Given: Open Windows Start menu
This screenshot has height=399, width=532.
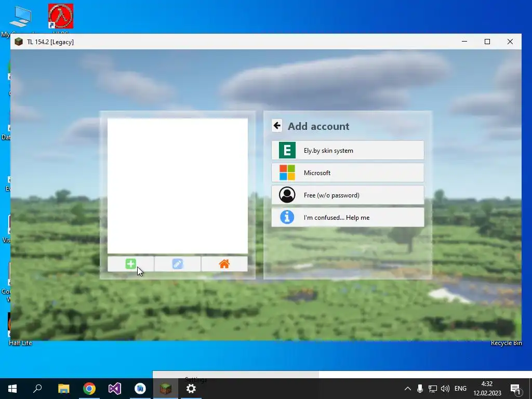Looking at the screenshot, I should point(12,389).
